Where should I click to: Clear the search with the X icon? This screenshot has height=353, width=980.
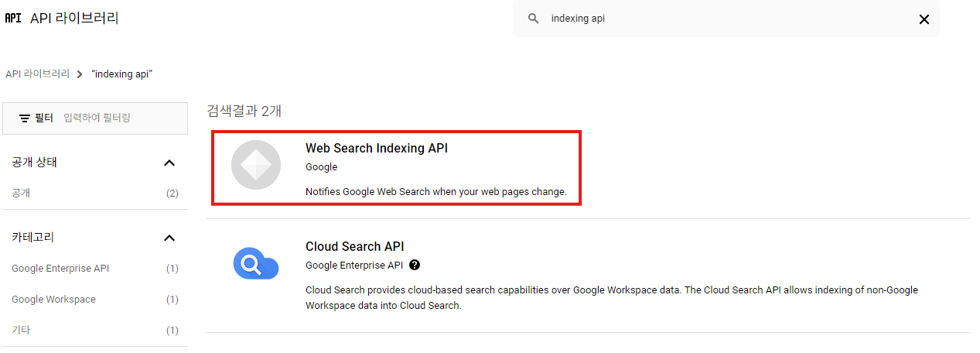(924, 19)
